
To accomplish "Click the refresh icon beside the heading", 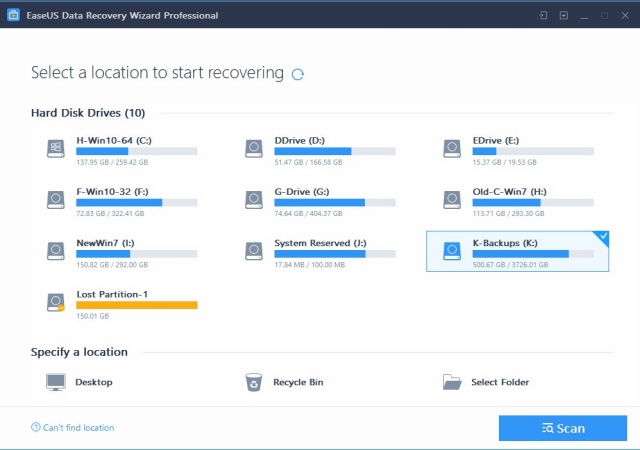I will 297,74.
